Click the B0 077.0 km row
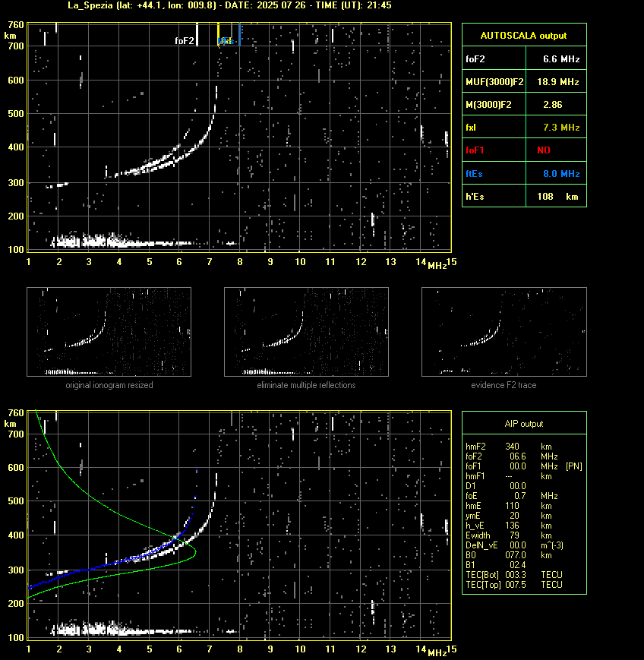The image size is (644, 660). 509,555
